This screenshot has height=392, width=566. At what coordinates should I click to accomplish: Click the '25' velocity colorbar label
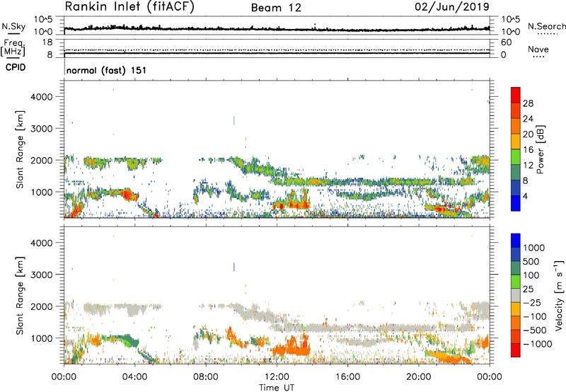tap(528, 289)
